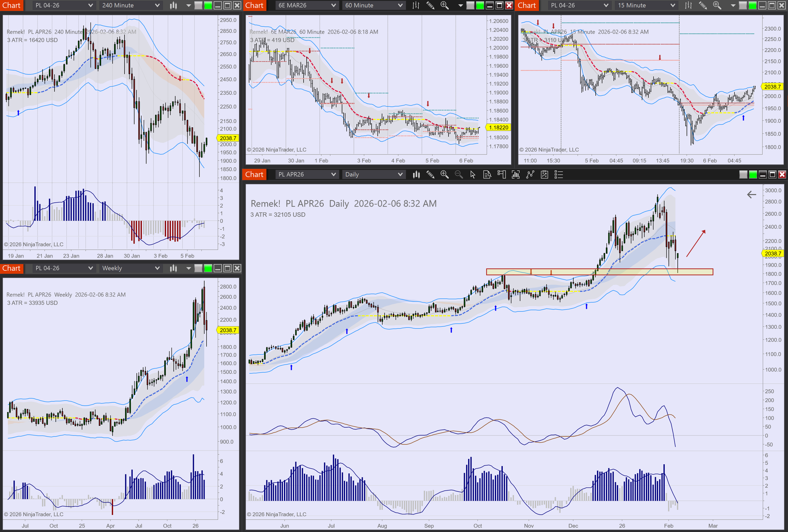Select the cursor pointer tool in Daily chart

click(473, 175)
